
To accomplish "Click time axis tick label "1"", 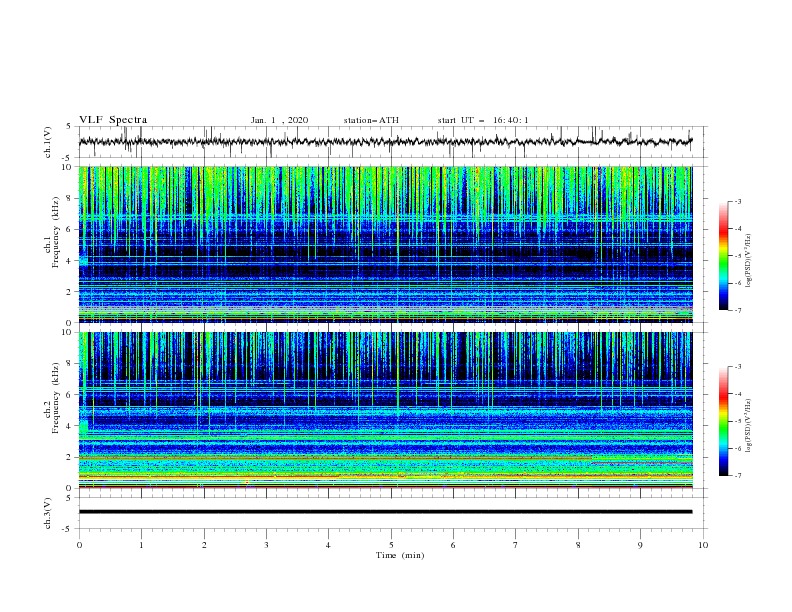I will click(x=141, y=545).
